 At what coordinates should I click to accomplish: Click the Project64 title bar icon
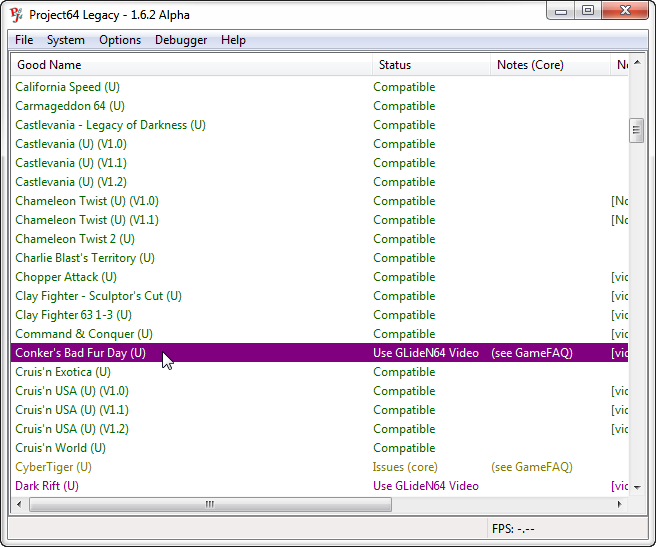click(16, 15)
